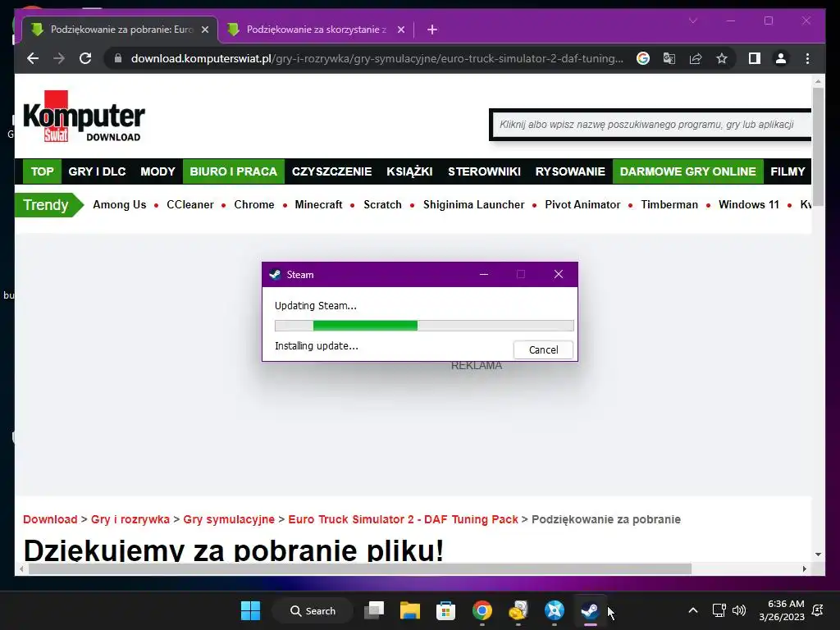Screen dimensions: 840x630
Task: Show hidden system tray icons
Action: (692, 610)
